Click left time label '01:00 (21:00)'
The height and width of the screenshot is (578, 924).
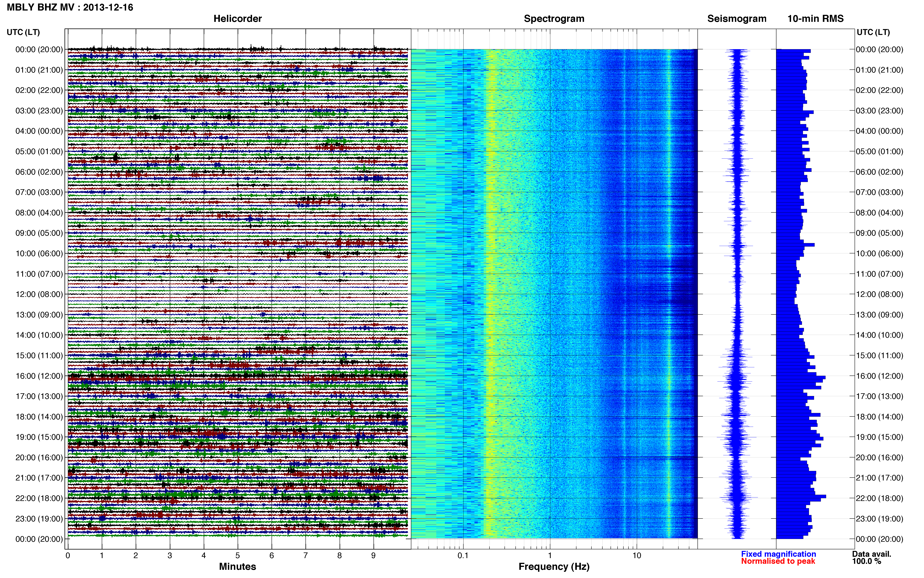[x=39, y=70]
